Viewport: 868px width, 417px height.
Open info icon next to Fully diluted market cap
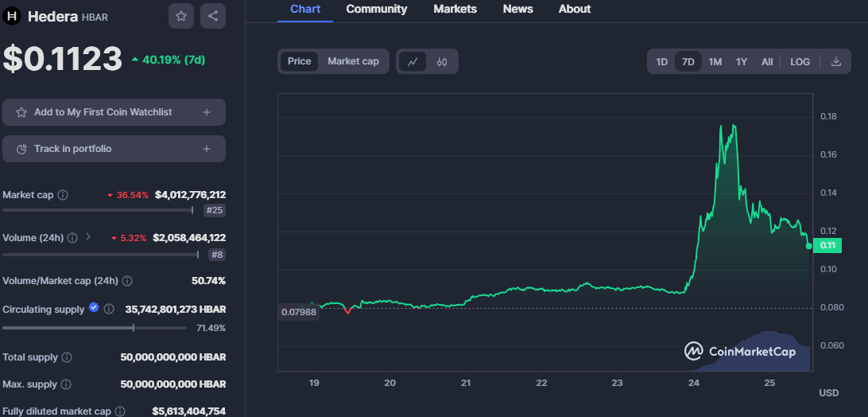120,411
